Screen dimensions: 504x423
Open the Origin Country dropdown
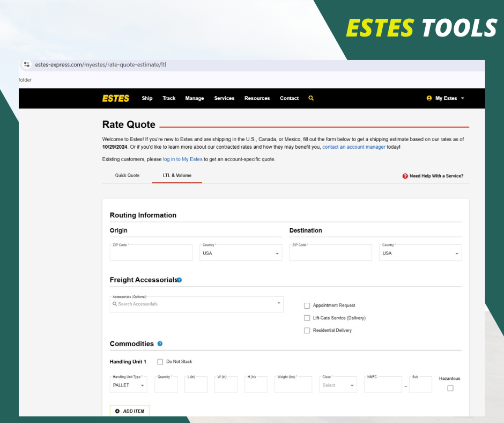pos(241,253)
